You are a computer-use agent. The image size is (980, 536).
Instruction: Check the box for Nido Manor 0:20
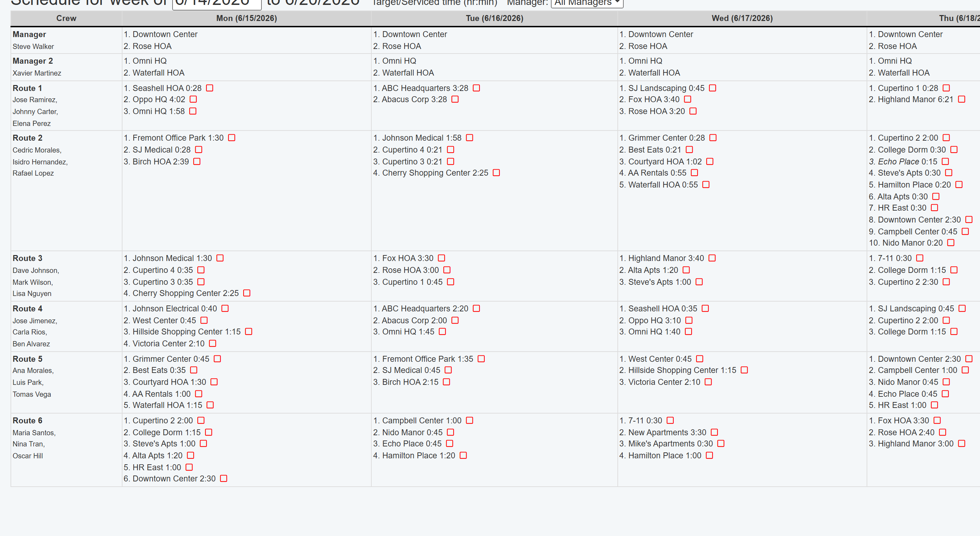[x=951, y=243]
